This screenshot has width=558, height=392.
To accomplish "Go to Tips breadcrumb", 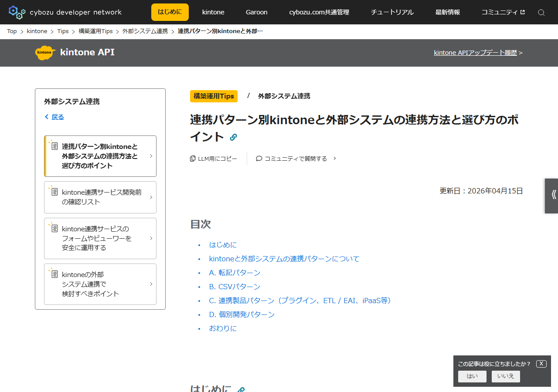I will pos(63,31).
